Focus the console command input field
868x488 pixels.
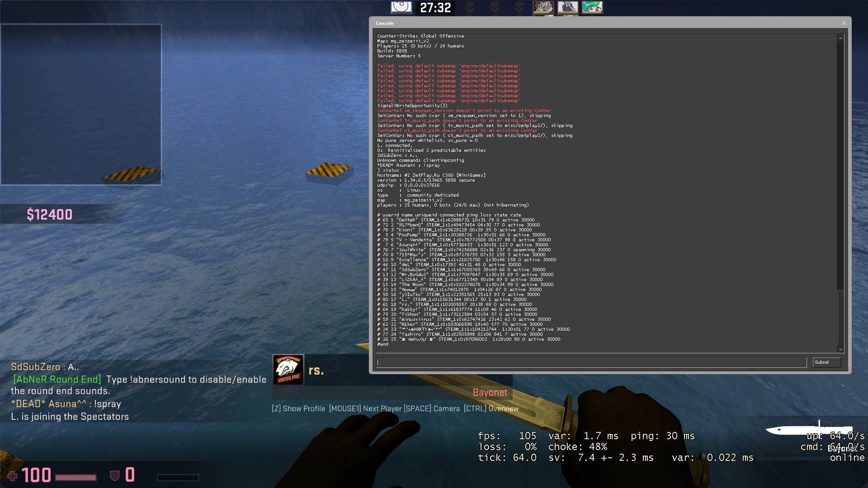591,362
